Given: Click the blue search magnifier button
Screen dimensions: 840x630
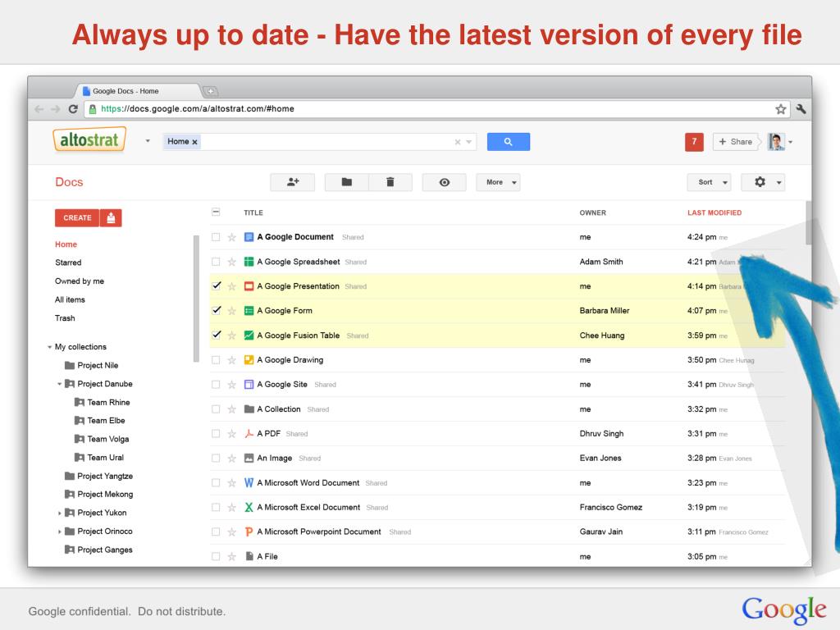Looking at the screenshot, I should click(x=508, y=141).
